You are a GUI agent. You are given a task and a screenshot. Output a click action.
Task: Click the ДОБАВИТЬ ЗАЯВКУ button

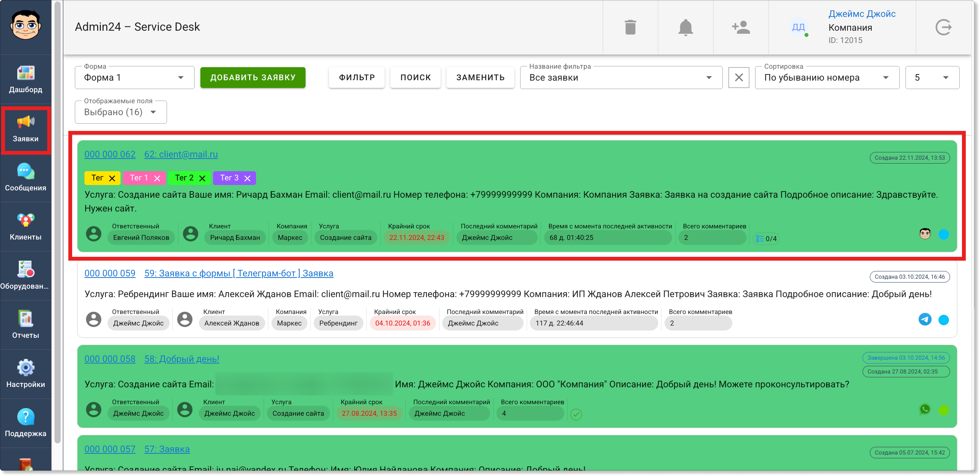[x=253, y=78]
